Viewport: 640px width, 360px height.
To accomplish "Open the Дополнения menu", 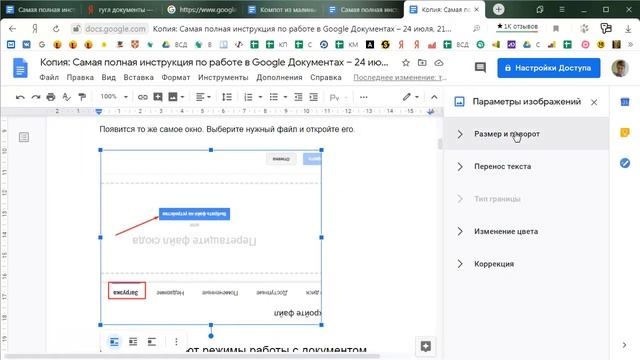I will point(279,78).
